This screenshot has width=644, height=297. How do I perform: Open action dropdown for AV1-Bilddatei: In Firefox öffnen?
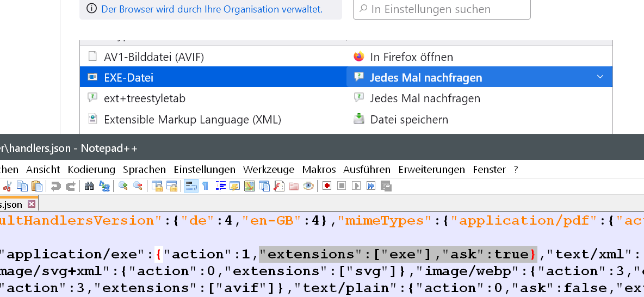479,57
